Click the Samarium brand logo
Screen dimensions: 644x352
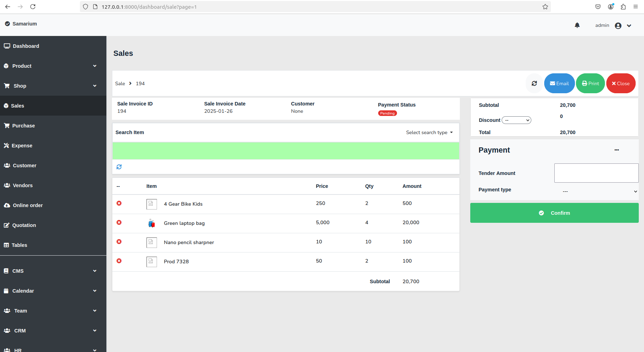click(x=21, y=24)
